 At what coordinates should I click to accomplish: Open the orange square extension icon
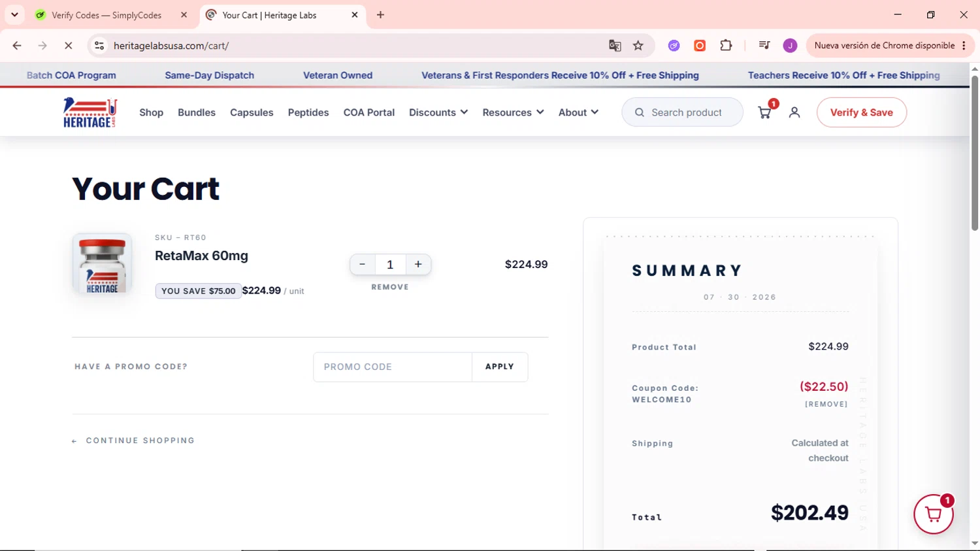700,46
